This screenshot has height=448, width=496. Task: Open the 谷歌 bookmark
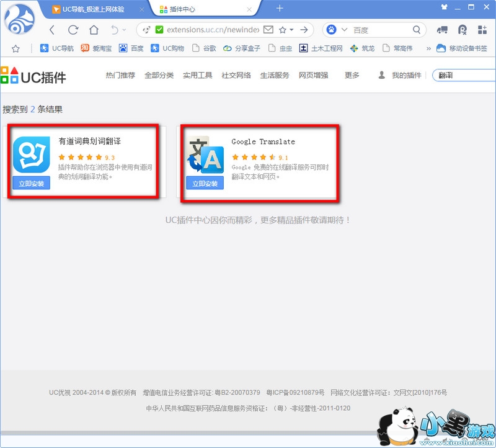(205, 48)
